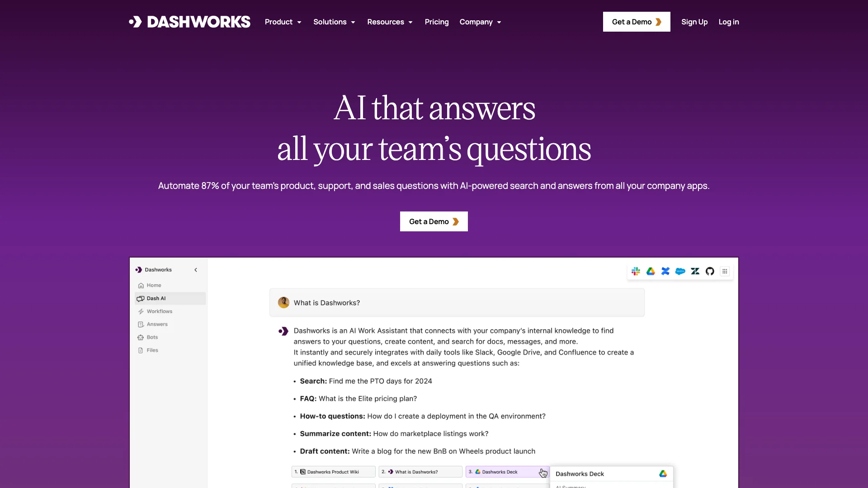This screenshot has width=868, height=488.
Task: Click the Google Drive integration icon
Action: [651, 271]
